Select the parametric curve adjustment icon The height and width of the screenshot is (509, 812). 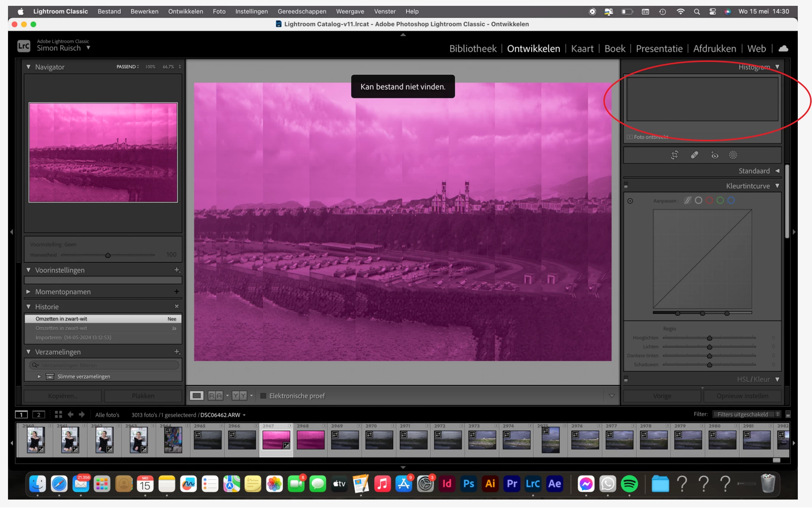[687, 201]
